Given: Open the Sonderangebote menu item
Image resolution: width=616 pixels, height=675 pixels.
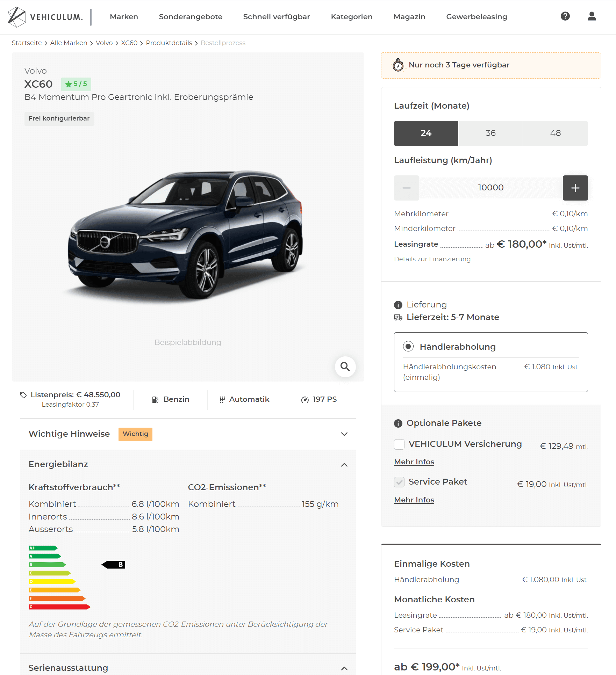Looking at the screenshot, I should pos(191,17).
